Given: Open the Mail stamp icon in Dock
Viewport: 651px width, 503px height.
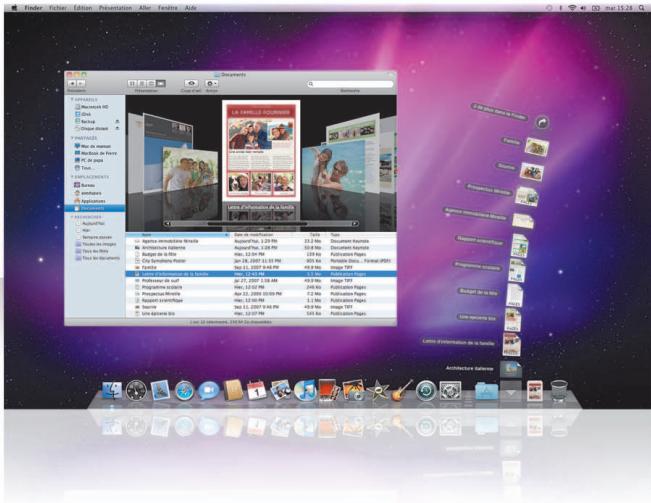Looking at the screenshot, I should tap(160, 390).
